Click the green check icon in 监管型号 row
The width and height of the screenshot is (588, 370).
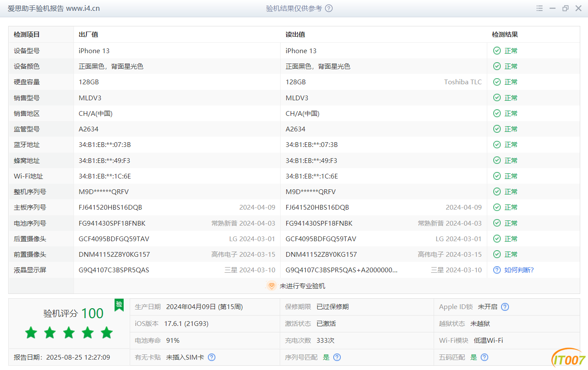497,129
